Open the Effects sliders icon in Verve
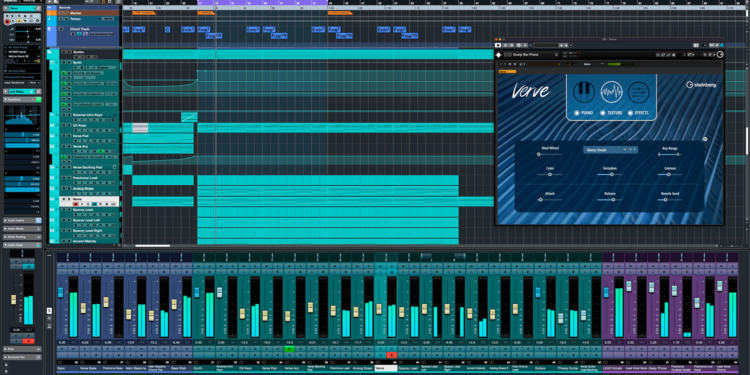The width and height of the screenshot is (750, 375). pyautogui.click(x=639, y=92)
